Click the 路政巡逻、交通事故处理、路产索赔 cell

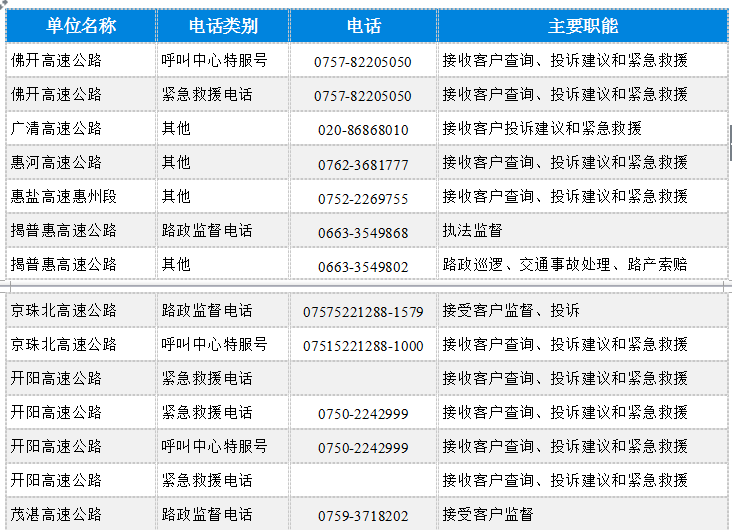click(565, 265)
